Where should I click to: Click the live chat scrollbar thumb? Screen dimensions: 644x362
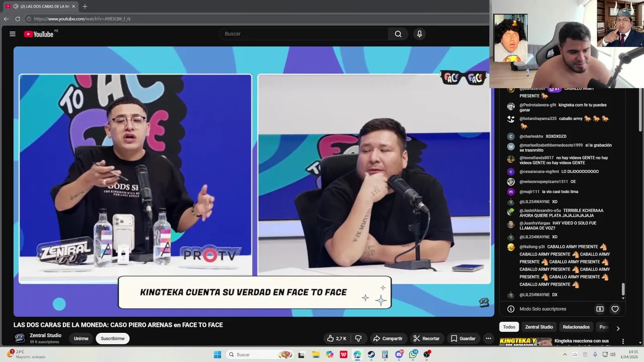[623, 289]
